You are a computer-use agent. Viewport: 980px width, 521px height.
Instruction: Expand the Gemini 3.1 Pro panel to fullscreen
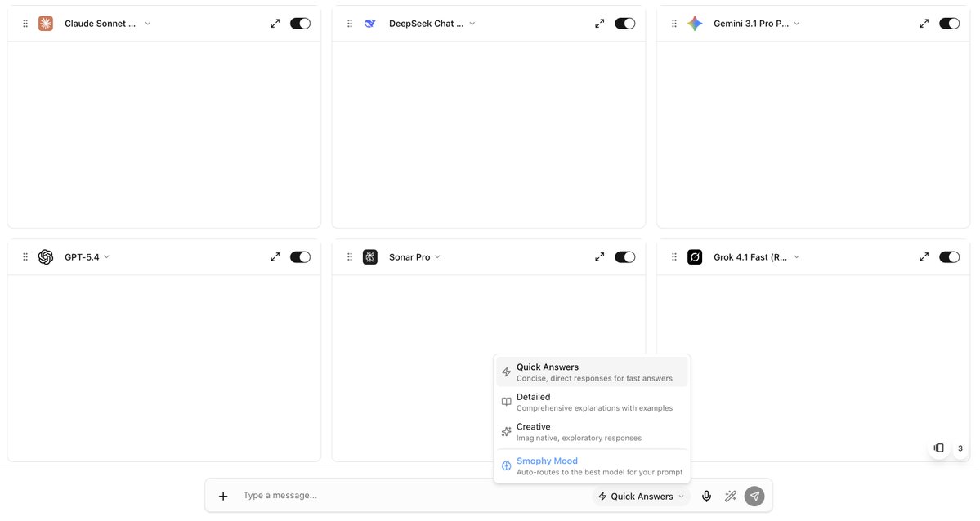coord(924,24)
